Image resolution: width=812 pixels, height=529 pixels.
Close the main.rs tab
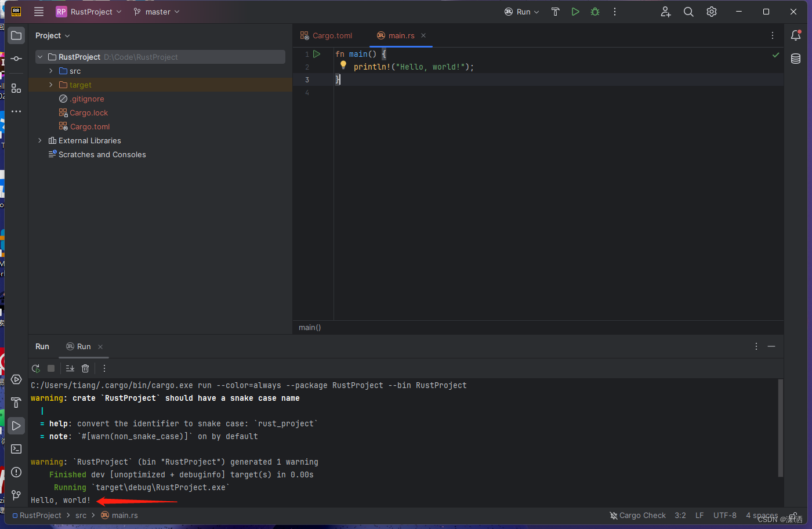tap(423, 35)
